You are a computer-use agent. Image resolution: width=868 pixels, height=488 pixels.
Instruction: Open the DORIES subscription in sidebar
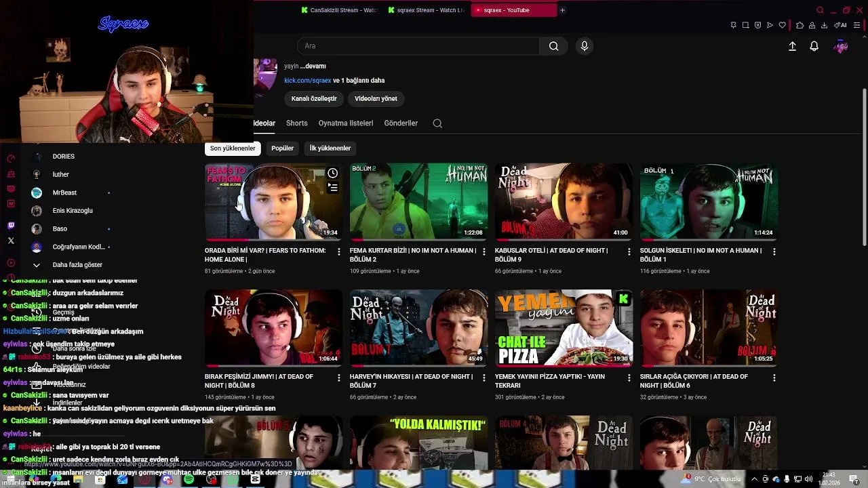[x=68, y=157]
